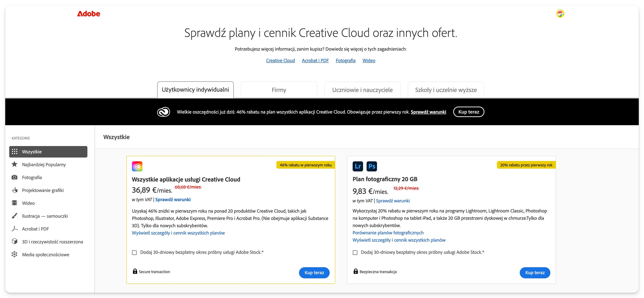Select the Użytkownicy indywidualni tab
The height and width of the screenshot is (298, 644).
pyautogui.click(x=195, y=90)
